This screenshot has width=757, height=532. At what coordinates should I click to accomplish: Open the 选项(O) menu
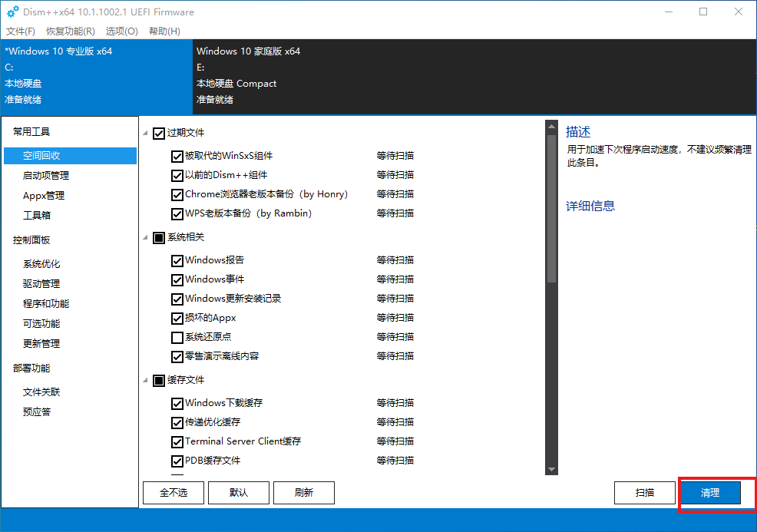(121, 31)
